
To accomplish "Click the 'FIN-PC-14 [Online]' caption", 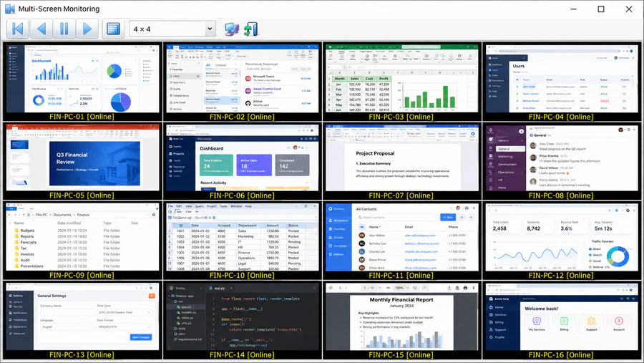I will coord(242,355).
